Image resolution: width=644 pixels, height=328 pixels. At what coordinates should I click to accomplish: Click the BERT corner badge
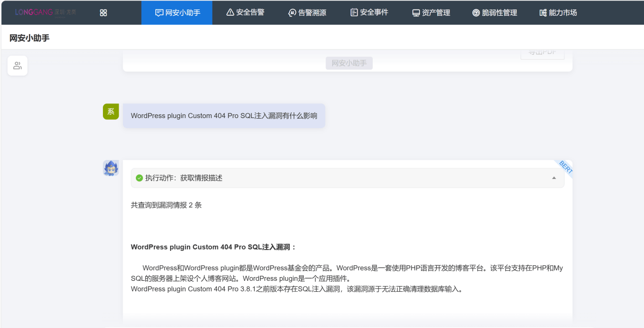click(x=565, y=167)
